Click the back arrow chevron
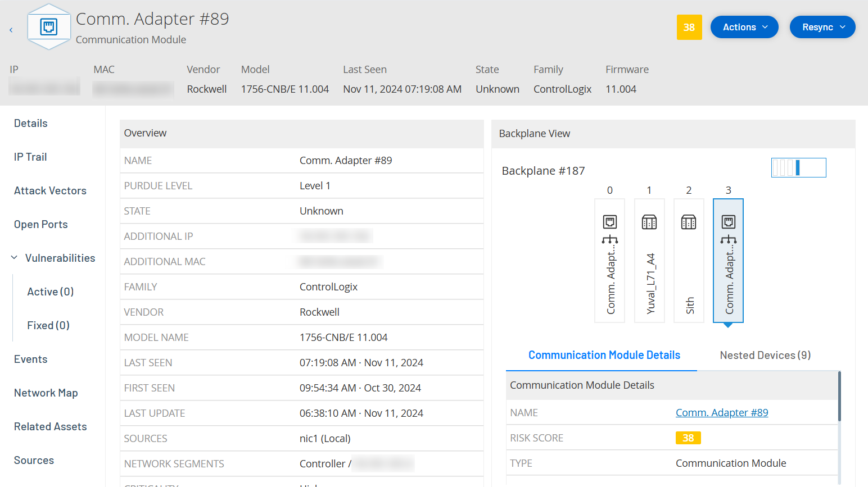868x487 pixels. 11,30
